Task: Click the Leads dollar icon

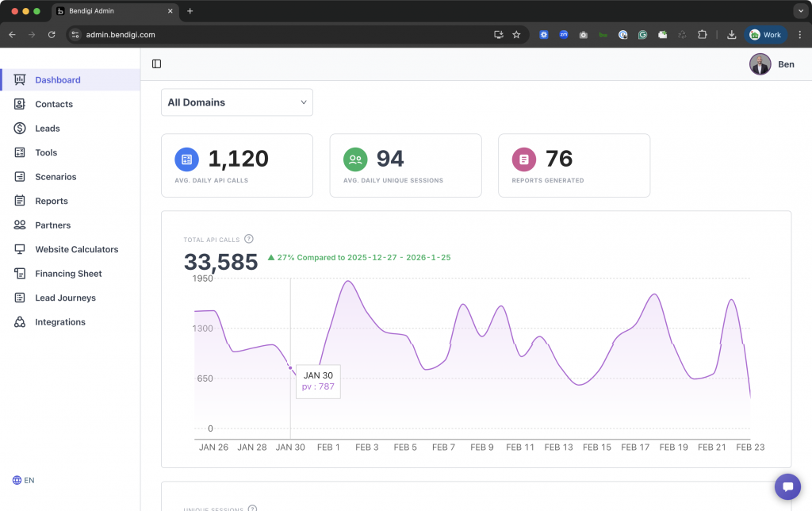Action: click(x=20, y=129)
